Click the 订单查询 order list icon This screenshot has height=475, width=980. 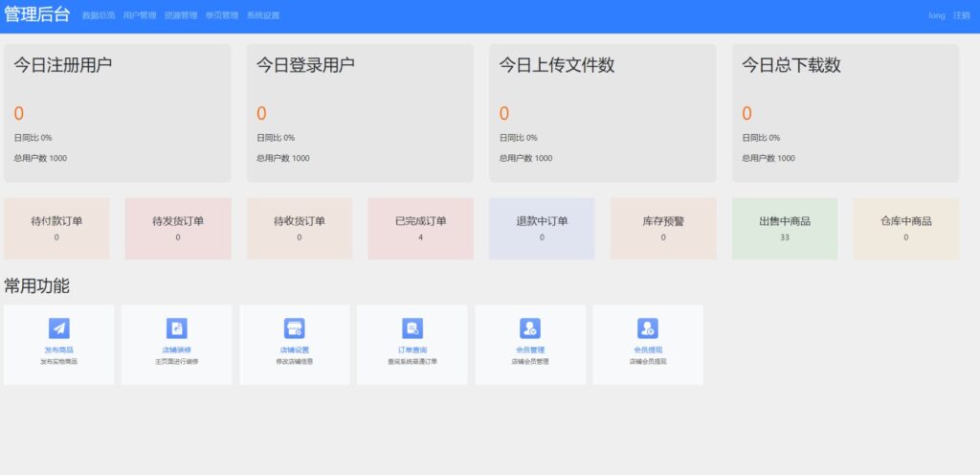click(x=412, y=328)
